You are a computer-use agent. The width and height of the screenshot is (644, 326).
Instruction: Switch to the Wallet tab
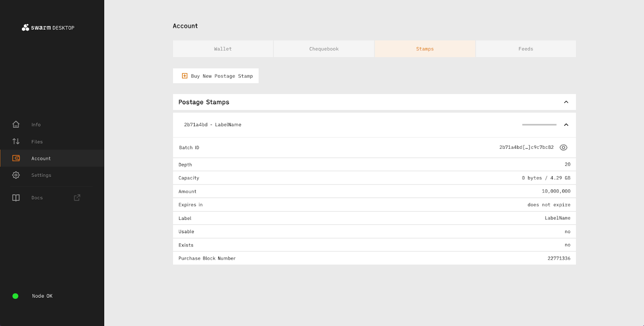223,49
